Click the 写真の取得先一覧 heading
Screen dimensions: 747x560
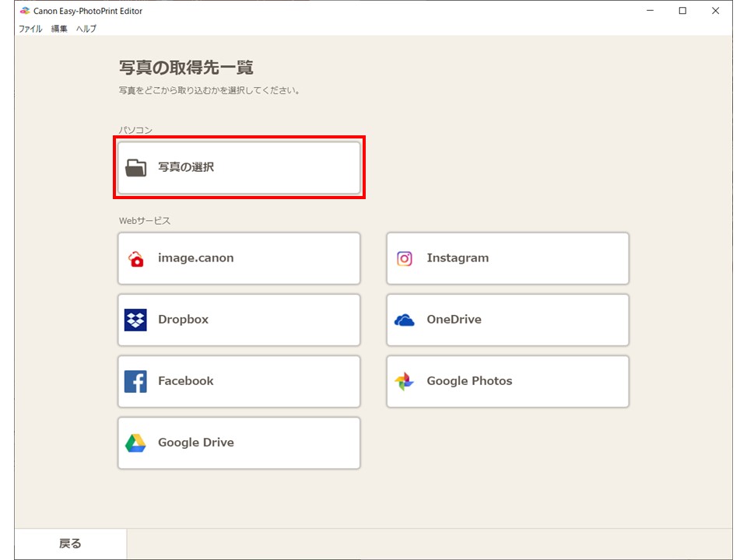pyautogui.click(x=186, y=68)
